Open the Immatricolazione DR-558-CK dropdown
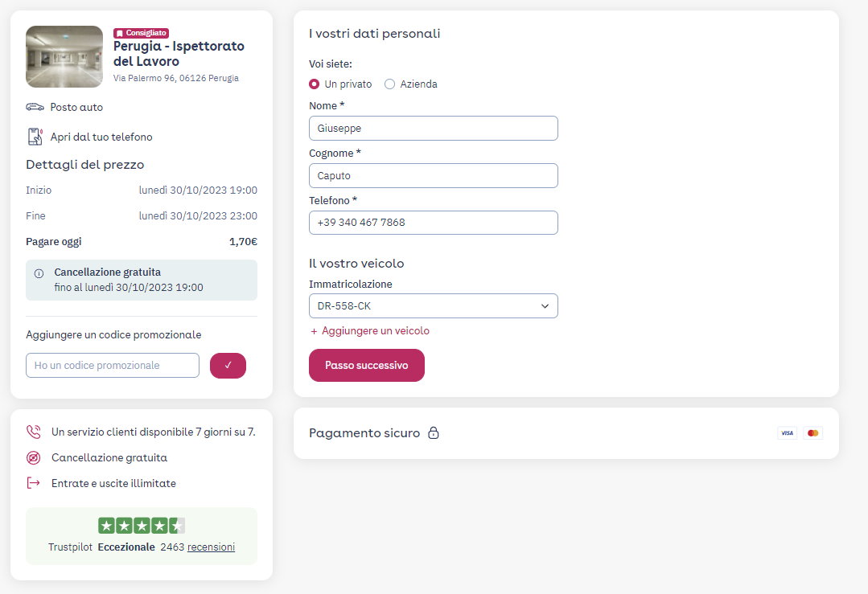The image size is (868, 594). pyautogui.click(x=434, y=306)
